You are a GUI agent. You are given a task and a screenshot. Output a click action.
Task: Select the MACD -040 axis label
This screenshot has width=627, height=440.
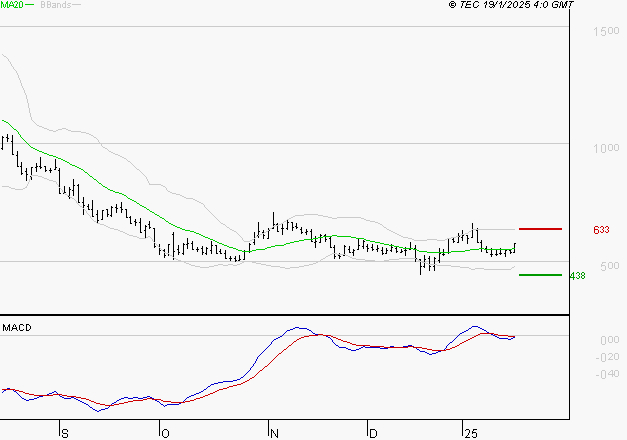coord(607,374)
